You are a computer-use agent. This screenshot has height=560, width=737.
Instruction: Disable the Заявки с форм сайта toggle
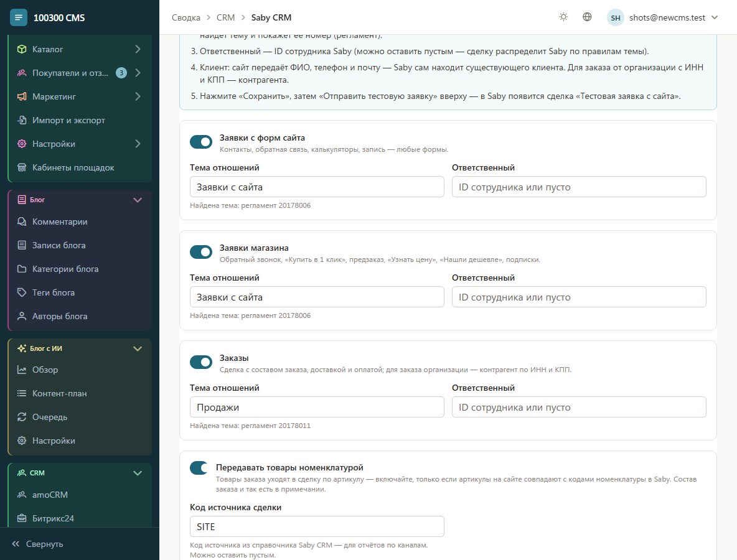click(201, 142)
